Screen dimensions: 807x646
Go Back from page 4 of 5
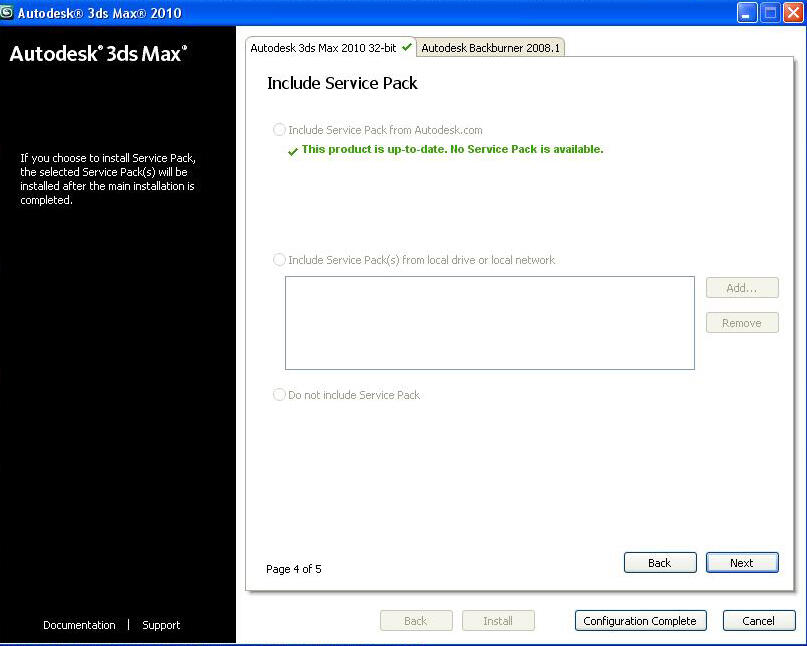pos(660,563)
